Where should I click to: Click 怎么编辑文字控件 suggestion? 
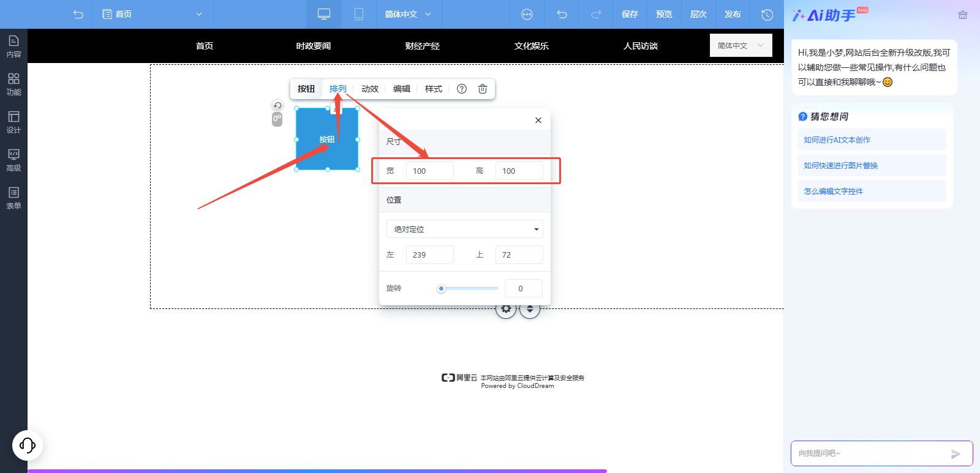point(872,191)
